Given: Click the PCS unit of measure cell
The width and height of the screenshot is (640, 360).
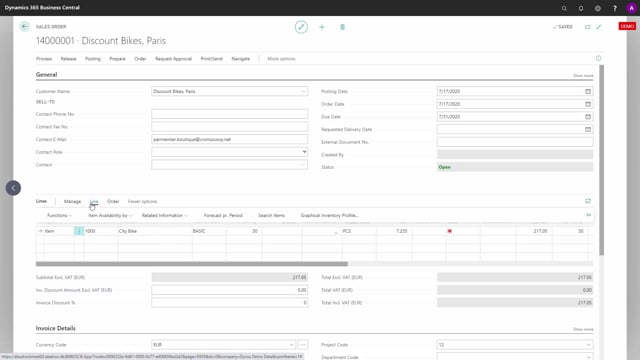Looking at the screenshot, I should pyautogui.click(x=358, y=231).
